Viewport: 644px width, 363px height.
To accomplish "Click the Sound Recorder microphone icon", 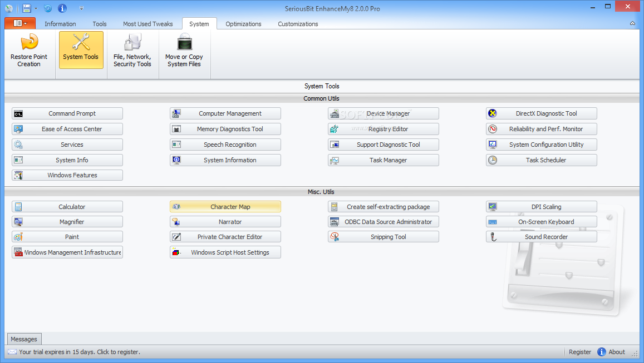I will (493, 237).
